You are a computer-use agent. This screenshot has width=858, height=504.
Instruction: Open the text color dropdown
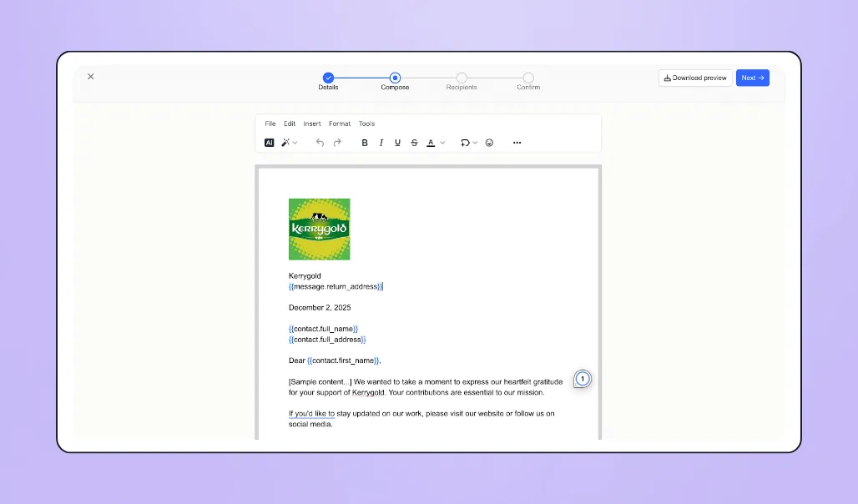[x=443, y=142]
